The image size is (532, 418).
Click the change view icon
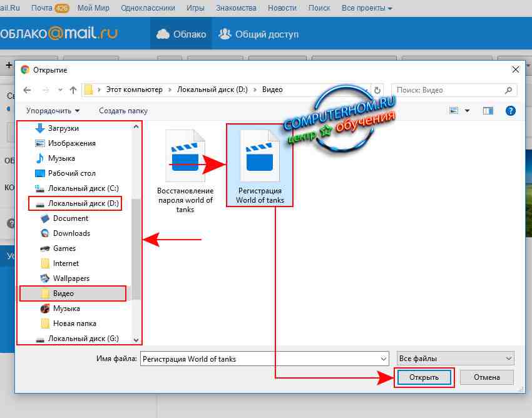pyautogui.click(x=454, y=111)
